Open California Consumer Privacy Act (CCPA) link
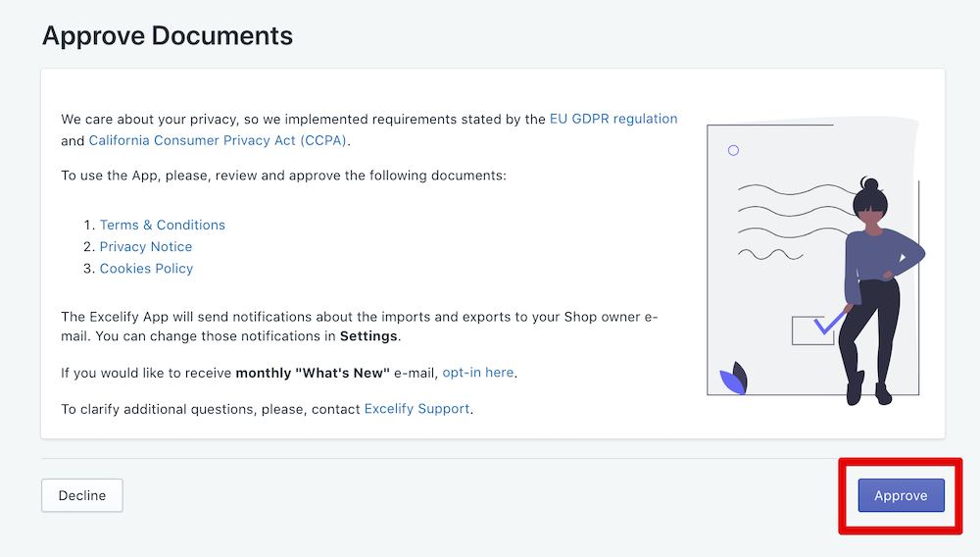This screenshot has width=980, height=557. [x=218, y=140]
